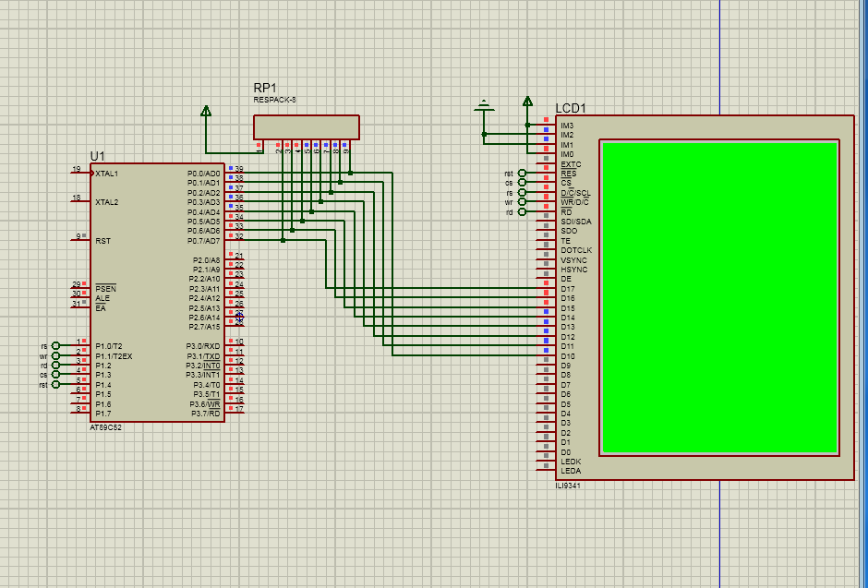Click pin number 17 beside P3.7/RD

[239, 409]
